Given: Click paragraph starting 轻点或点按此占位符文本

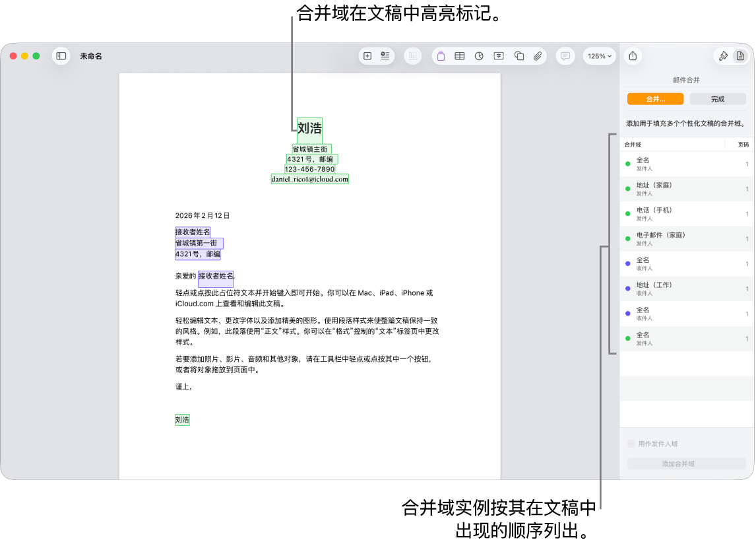Looking at the screenshot, I should point(304,298).
